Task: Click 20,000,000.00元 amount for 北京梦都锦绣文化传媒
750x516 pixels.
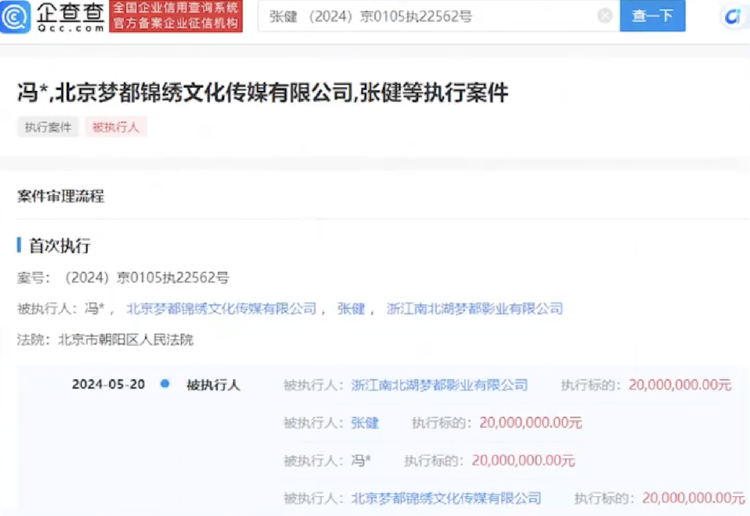Action: click(x=694, y=498)
